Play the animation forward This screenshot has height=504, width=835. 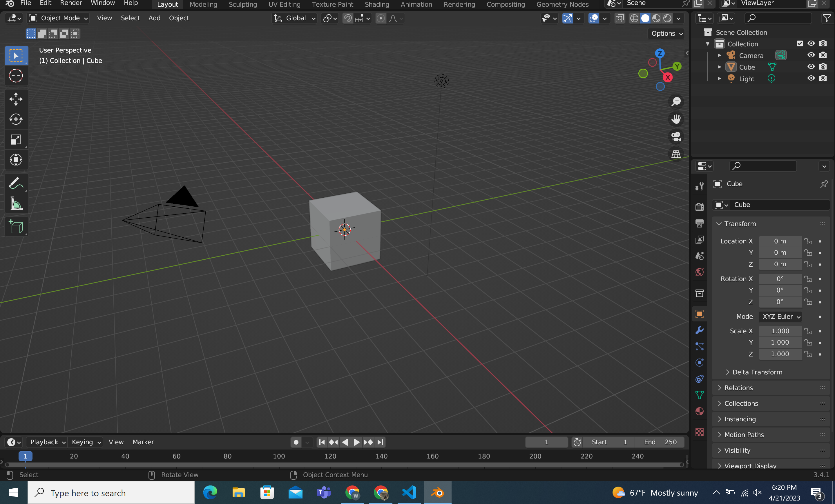(x=356, y=442)
